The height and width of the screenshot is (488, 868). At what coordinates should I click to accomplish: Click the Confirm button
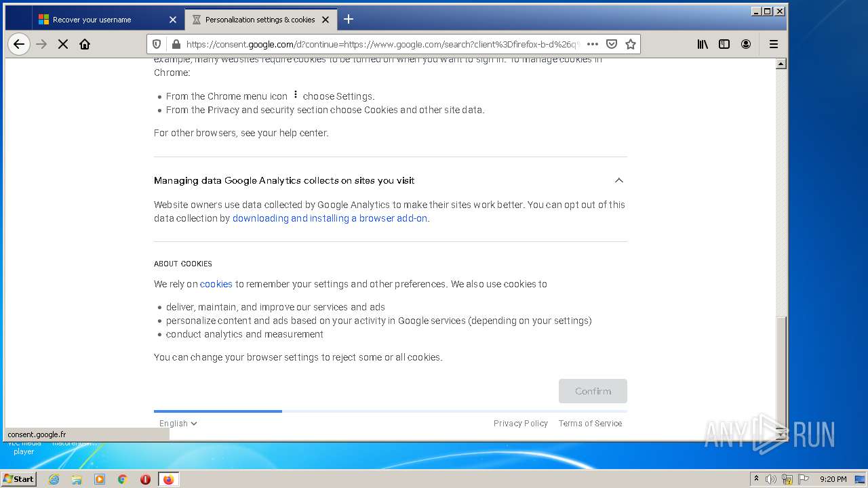click(593, 391)
